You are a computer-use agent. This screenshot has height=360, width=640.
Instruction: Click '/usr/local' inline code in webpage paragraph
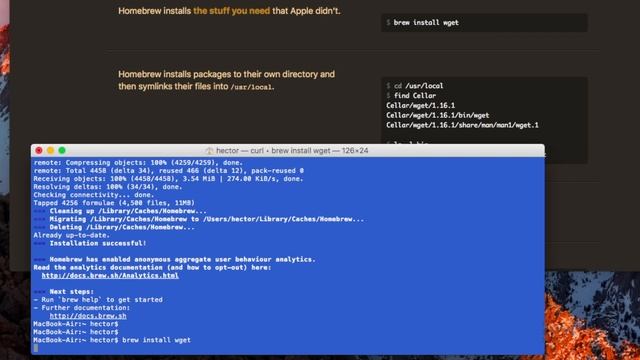(251, 87)
